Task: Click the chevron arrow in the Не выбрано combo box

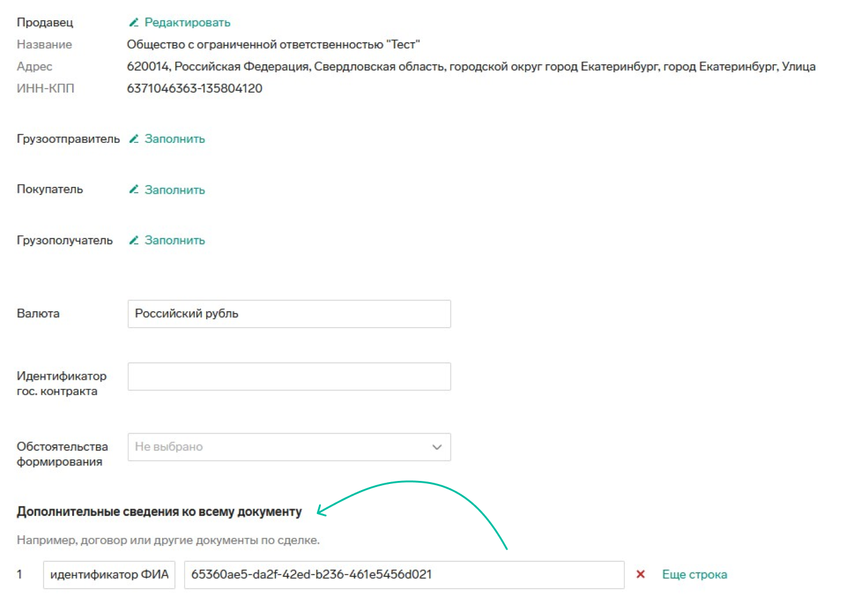Action: (x=437, y=447)
